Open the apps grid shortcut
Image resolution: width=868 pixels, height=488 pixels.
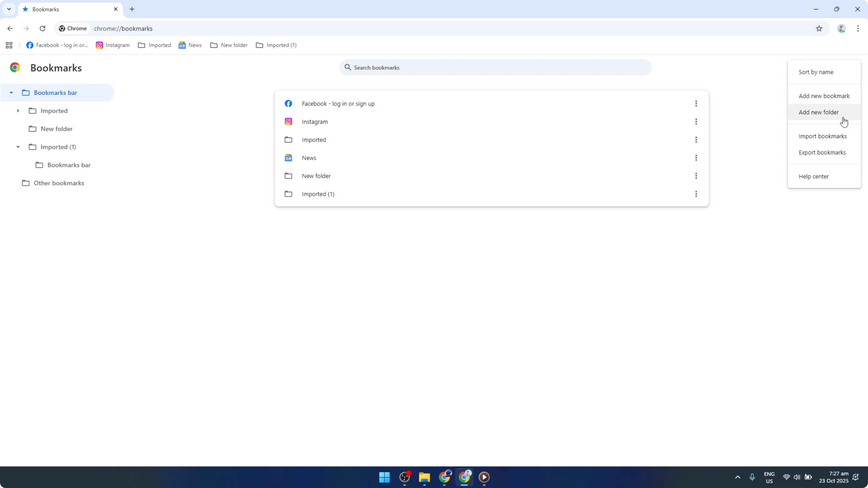coord(9,45)
